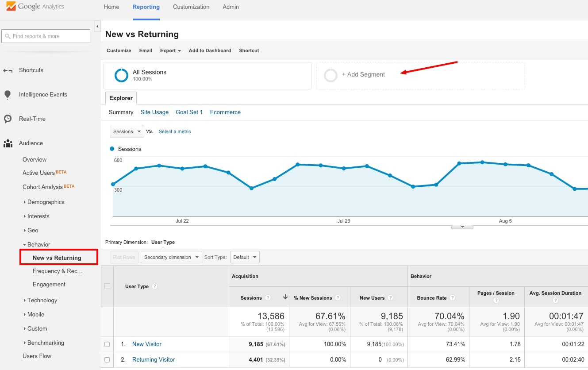Open the Secondary dimension dropdown

point(171,257)
